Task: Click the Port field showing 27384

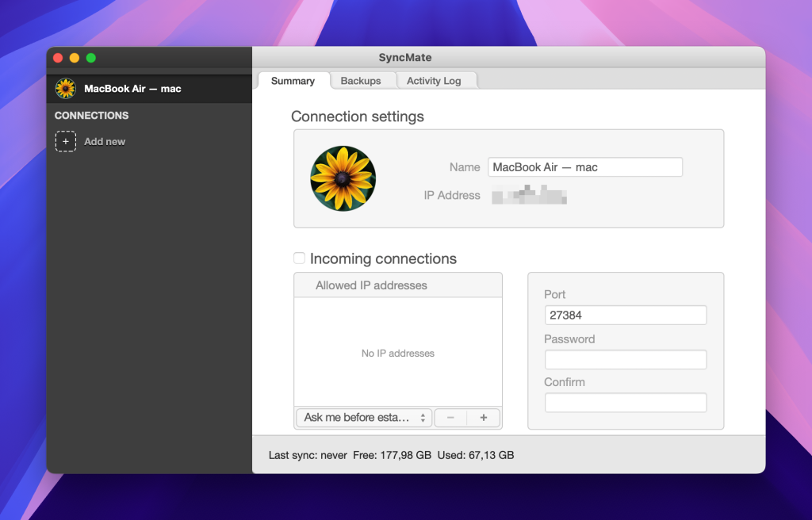Action: coord(626,315)
